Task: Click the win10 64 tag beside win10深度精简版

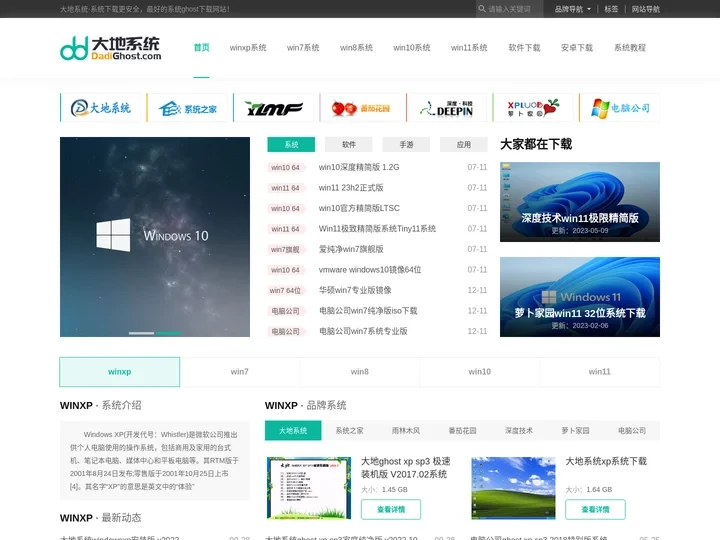Action: point(285,168)
